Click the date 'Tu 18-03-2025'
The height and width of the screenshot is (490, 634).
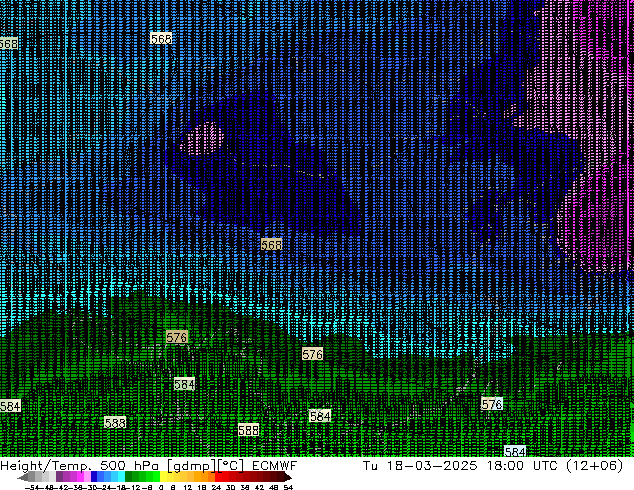(420, 466)
